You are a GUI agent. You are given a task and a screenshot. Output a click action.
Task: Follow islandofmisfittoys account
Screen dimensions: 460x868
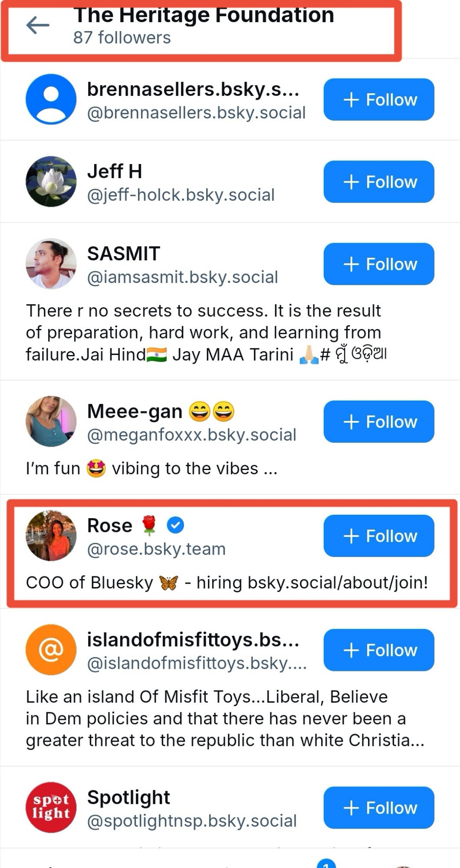pyautogui.click(x=379, y=650)
